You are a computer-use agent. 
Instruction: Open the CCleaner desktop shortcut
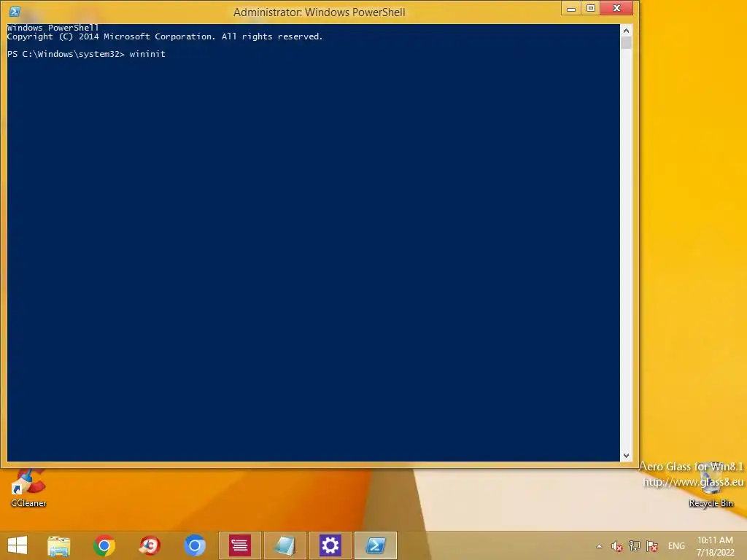tap(28, 489)
